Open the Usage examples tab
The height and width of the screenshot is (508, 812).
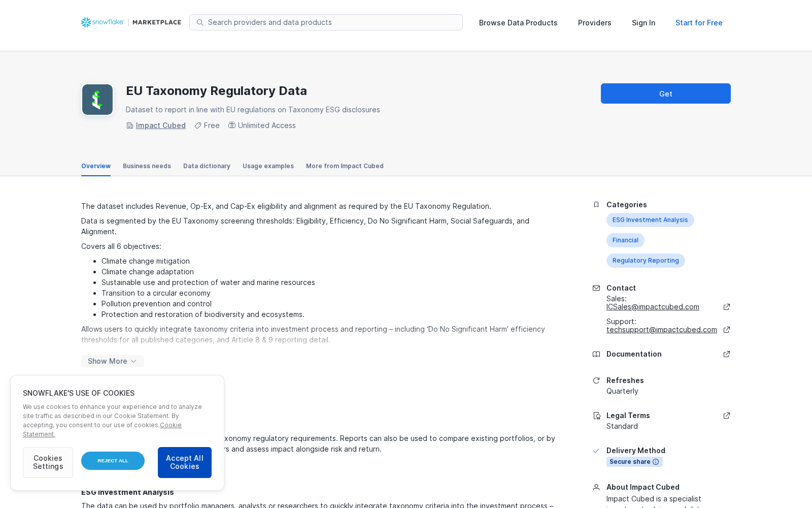click(x=268, y=166)
